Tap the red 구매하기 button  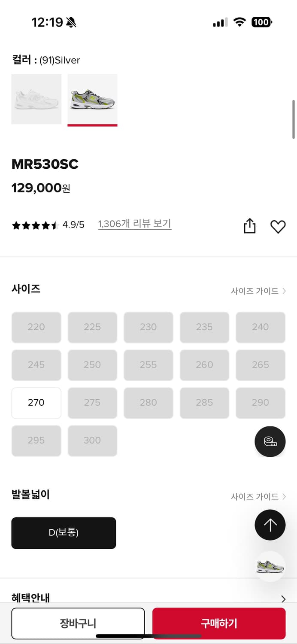click(x=219, y=623)
